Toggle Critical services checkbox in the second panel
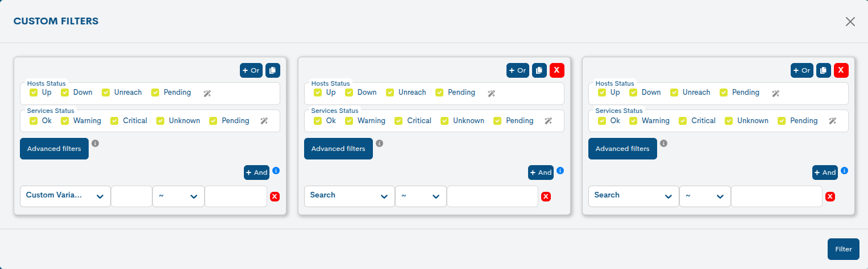Image resolution: width=868 pixels, height=269 pixels. coord(398,121)
